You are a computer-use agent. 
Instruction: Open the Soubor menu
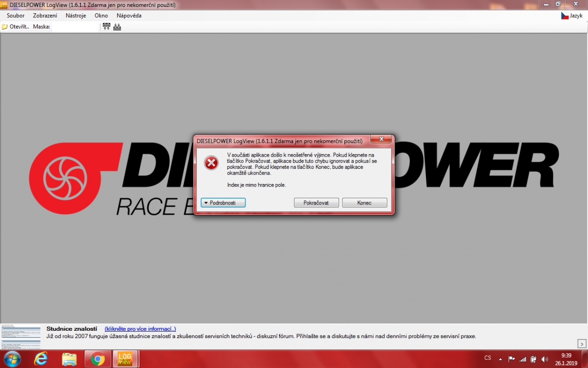(x=16, y=16)
